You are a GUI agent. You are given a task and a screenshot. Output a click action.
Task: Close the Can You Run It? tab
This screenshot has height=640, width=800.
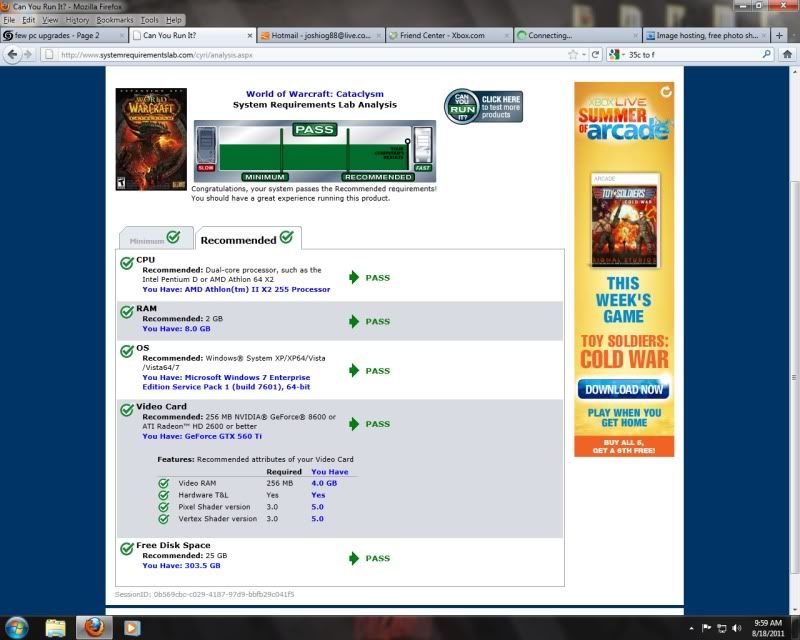(x=249, y=35)
